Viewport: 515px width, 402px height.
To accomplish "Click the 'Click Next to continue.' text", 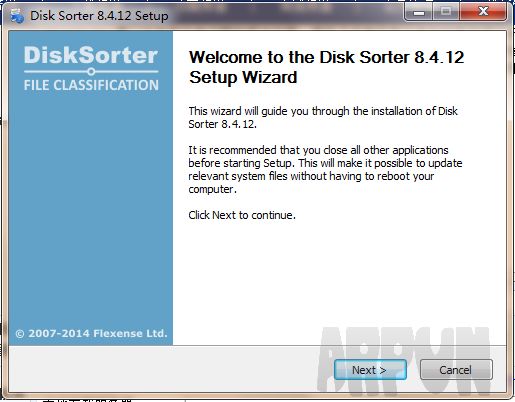I will (x=242, y=215).
